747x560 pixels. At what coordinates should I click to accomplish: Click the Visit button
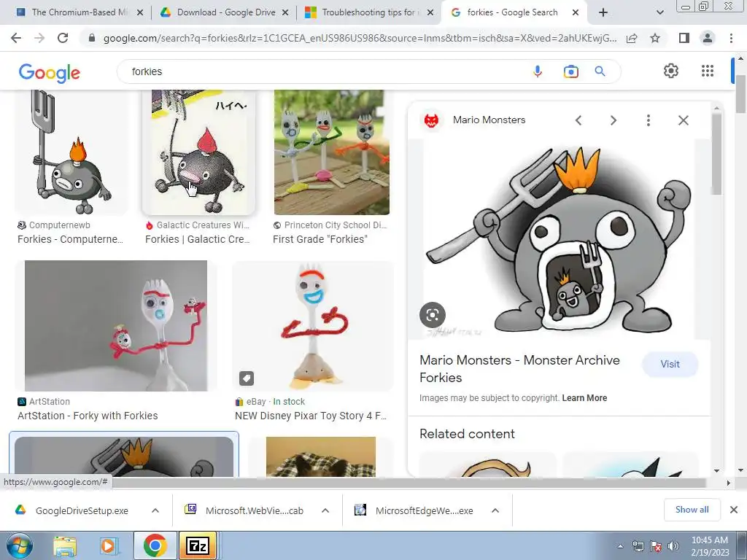click(x=670, y=365)
